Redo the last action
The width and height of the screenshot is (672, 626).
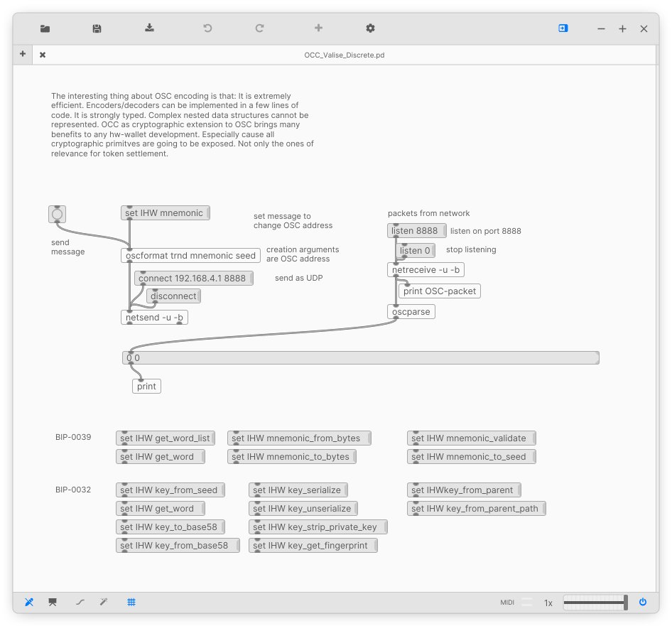point(259,28)
